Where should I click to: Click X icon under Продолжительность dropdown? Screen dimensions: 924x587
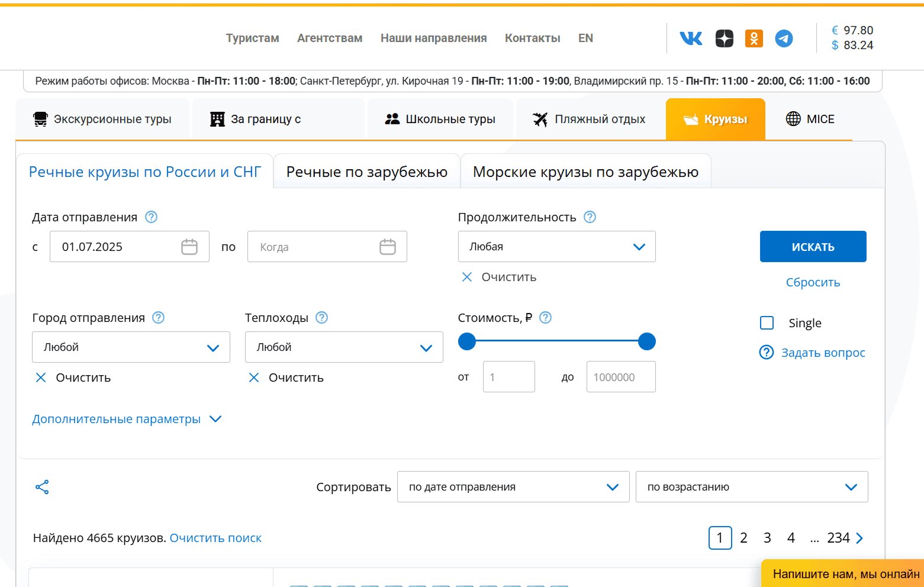[x=467, y=277]
